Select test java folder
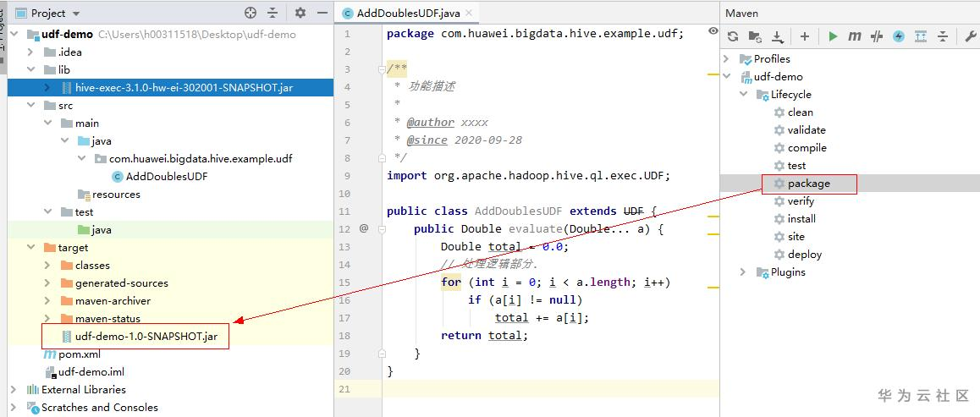 [x=95, y=230]
